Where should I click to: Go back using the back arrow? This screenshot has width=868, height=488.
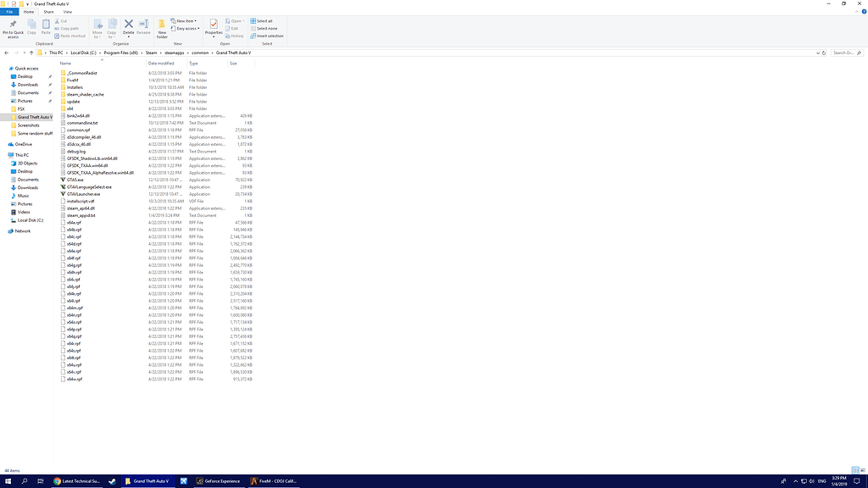(7, 53)
